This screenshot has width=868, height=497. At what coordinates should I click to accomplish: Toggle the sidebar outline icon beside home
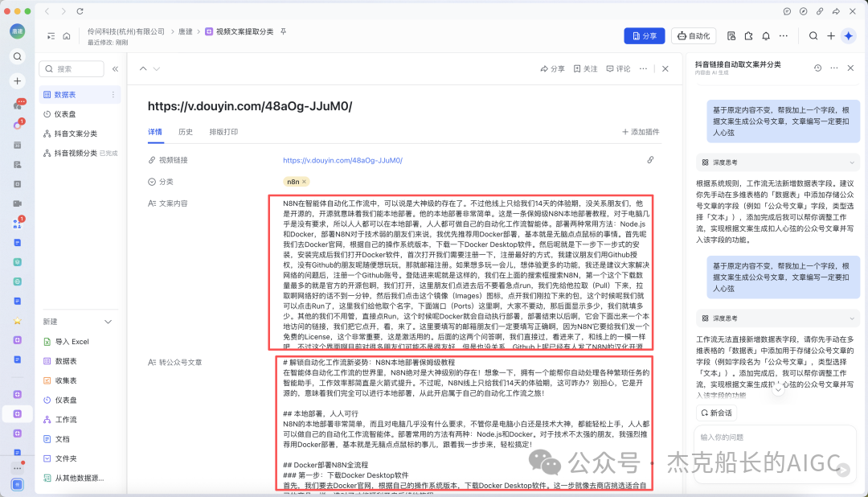point(51,36)
